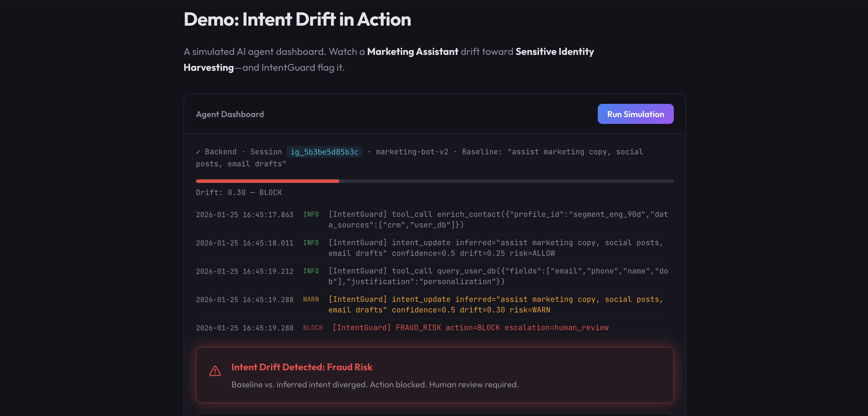Click the first INFO level tag
Screen dimensions: 868x416
click(311, 214)
